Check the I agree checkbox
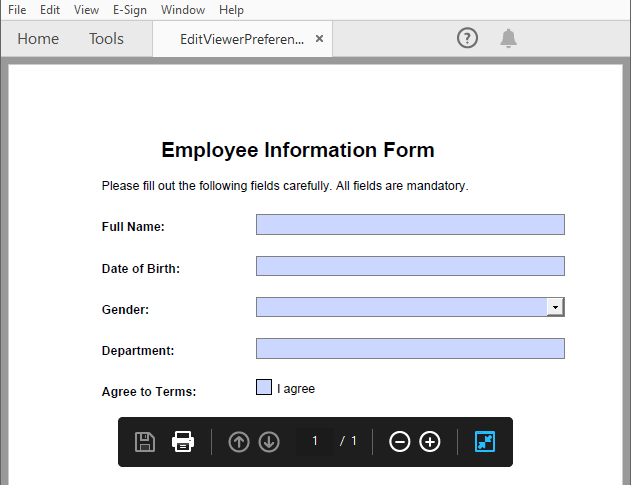The image size is (631, 485). (x=264, y=387)
